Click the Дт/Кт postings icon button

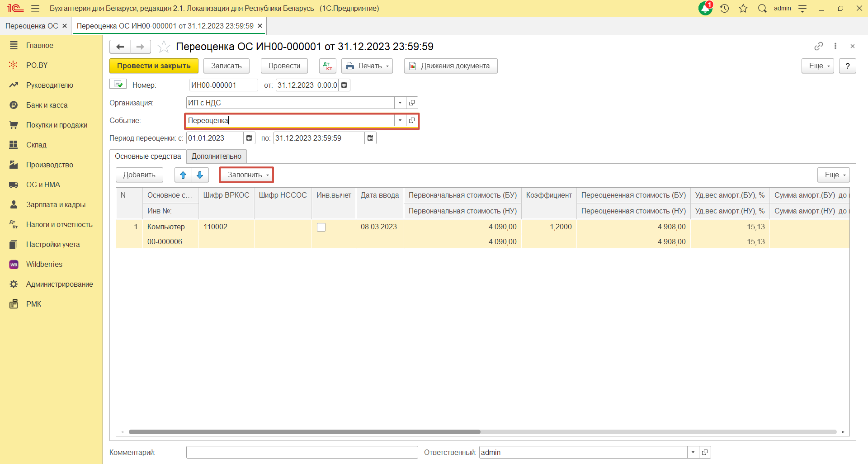(327, 66)
